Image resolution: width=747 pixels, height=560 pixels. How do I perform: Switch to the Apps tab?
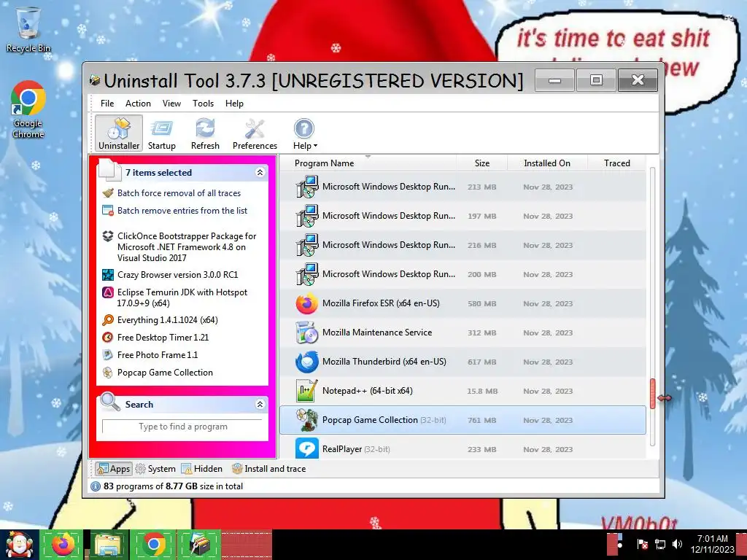[113, 469]
